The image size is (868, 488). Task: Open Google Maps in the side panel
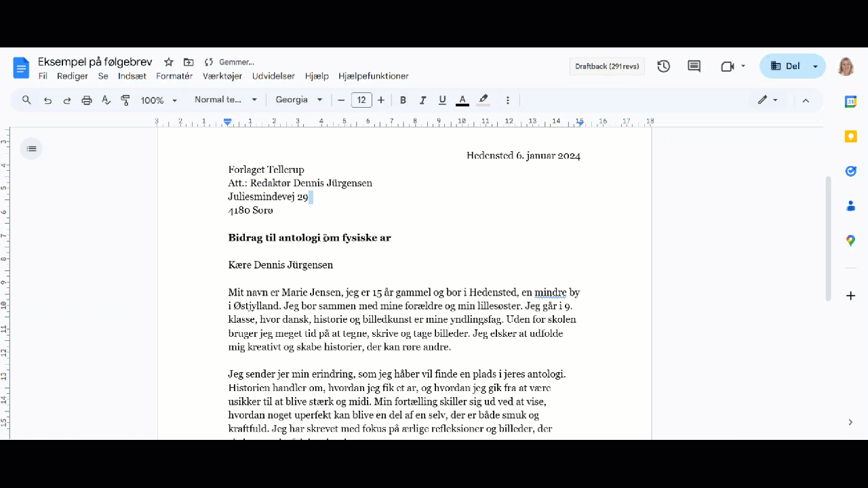[851, 240]
